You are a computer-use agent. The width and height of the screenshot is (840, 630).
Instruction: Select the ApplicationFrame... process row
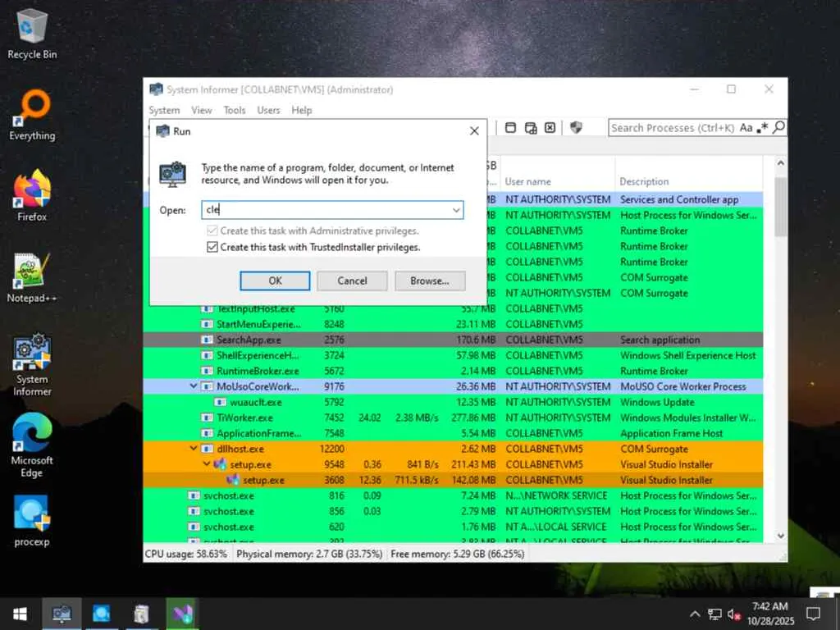(453, 433)
